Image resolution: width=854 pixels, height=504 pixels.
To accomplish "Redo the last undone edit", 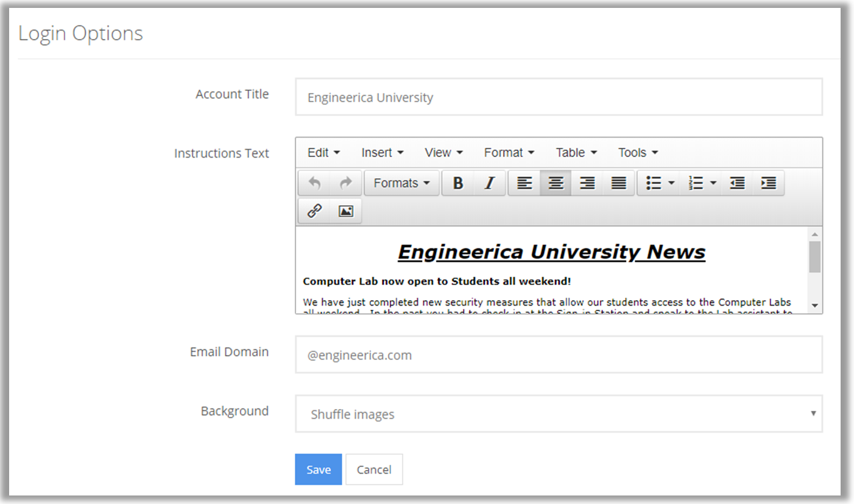I will pyautogui.click(x=346, y=183).
